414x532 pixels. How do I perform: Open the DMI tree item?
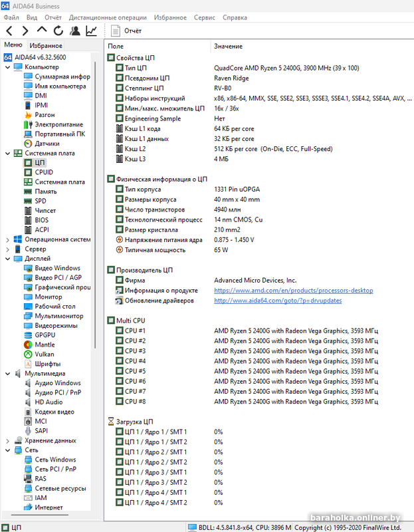[x=36, y=96]
